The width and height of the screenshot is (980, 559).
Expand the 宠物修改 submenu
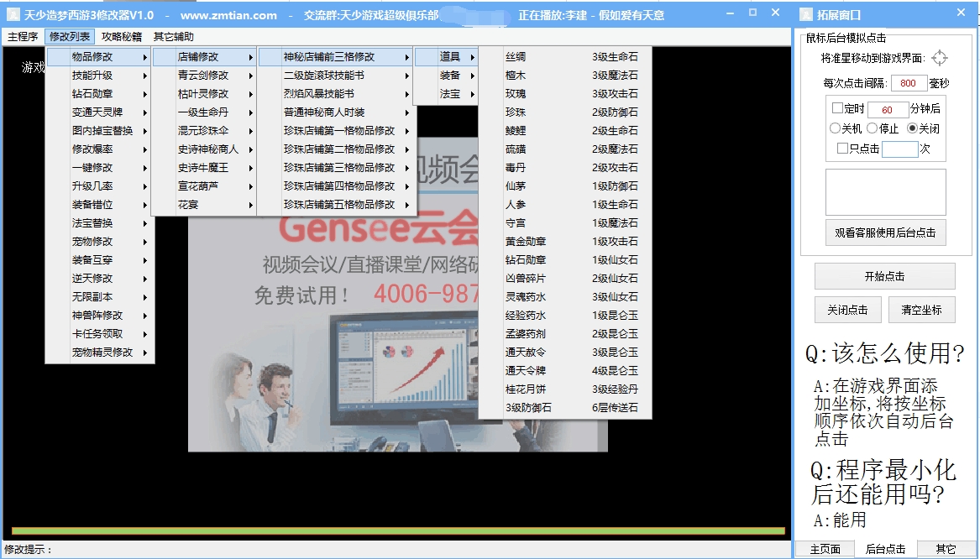[100, 241]
